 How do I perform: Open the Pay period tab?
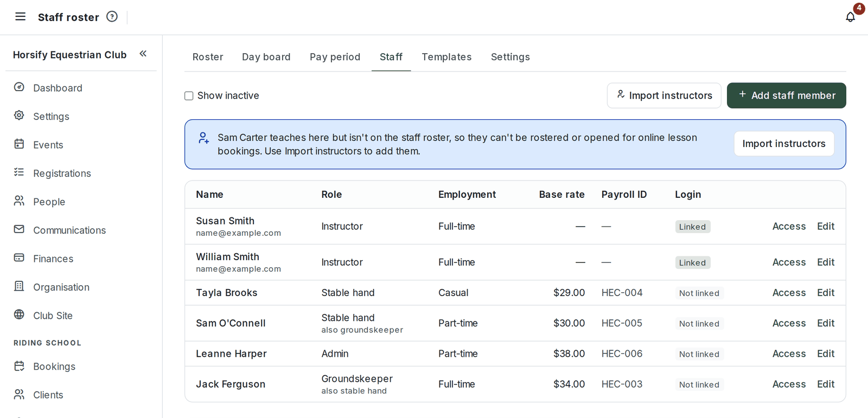[335, 57]
